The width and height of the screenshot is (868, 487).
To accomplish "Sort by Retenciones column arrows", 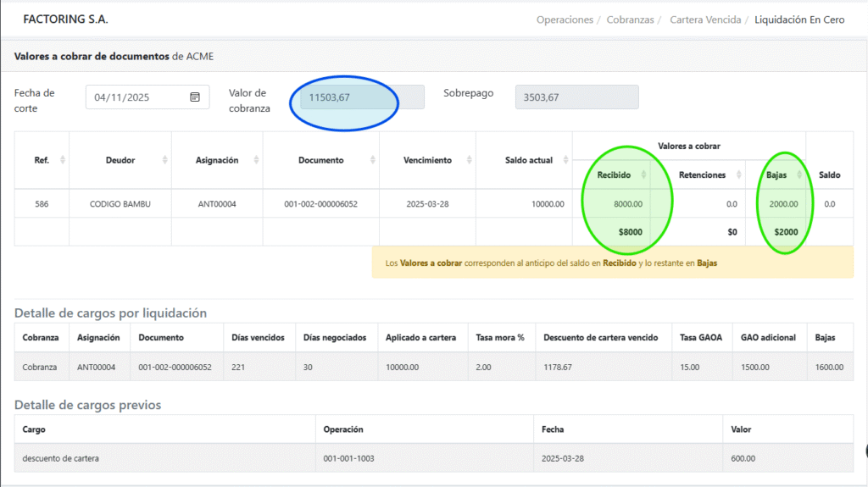I will [738, 174].
